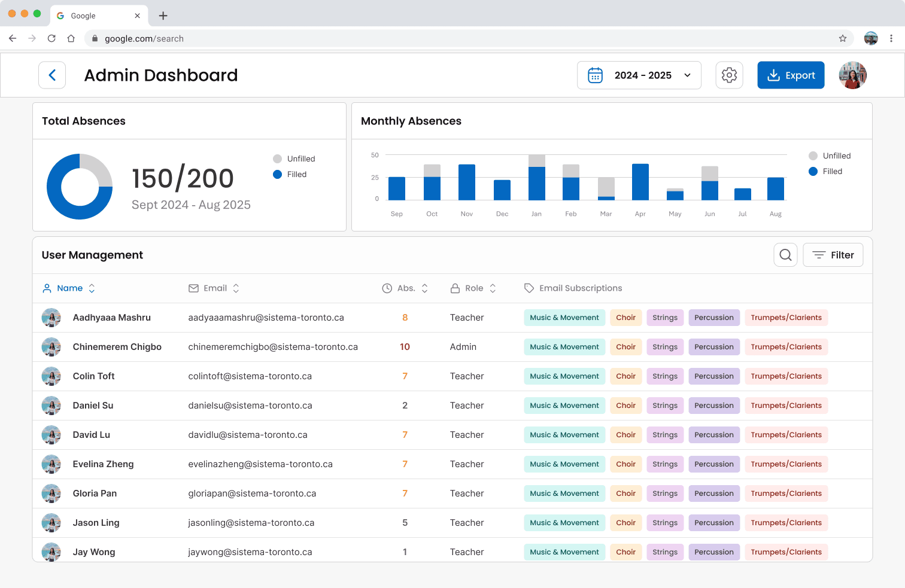Click the Export button

(791, 75)
